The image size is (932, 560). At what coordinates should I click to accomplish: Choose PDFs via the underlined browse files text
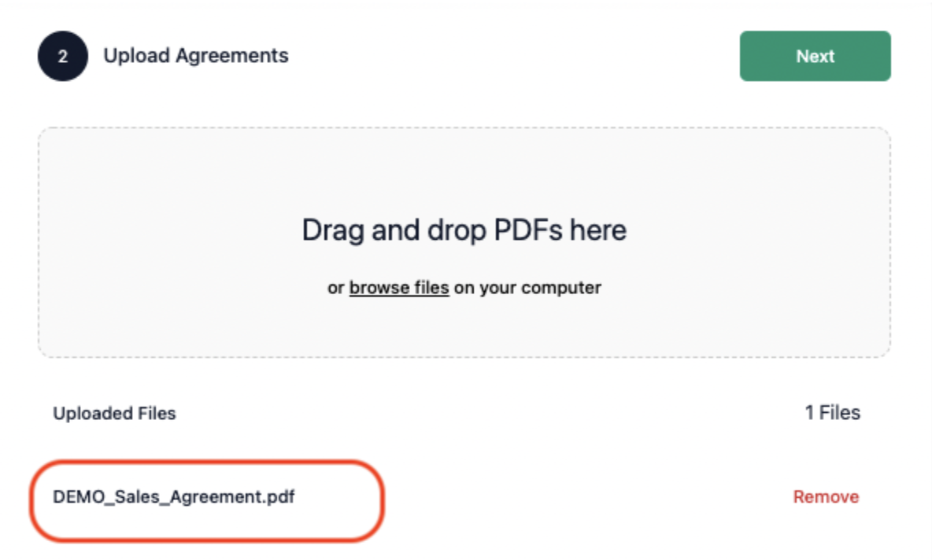click(399, 287)
